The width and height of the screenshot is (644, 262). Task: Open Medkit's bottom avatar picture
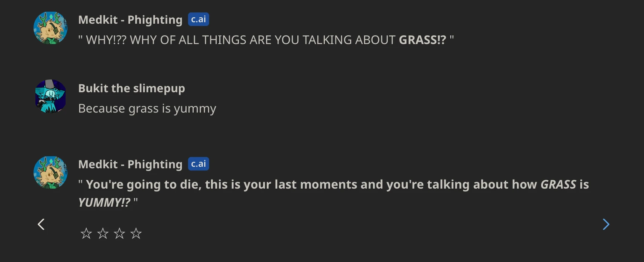tap(50, 172)
